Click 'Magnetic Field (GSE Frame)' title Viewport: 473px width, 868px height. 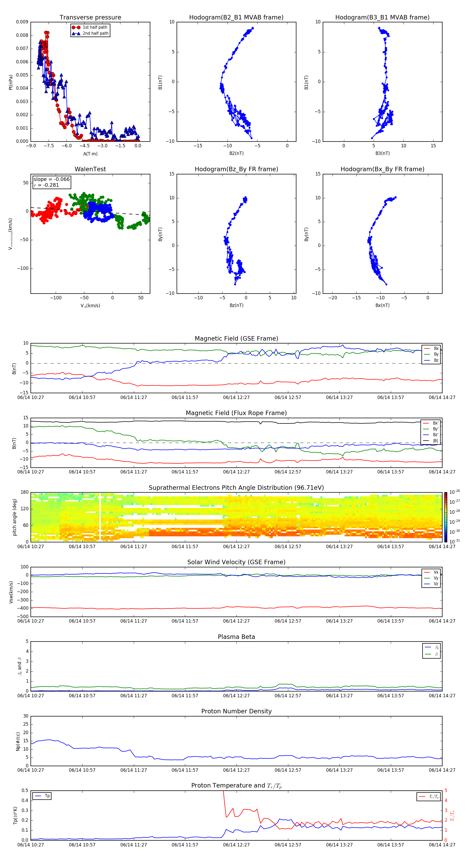pyautogui.click(x=236, y=339)
